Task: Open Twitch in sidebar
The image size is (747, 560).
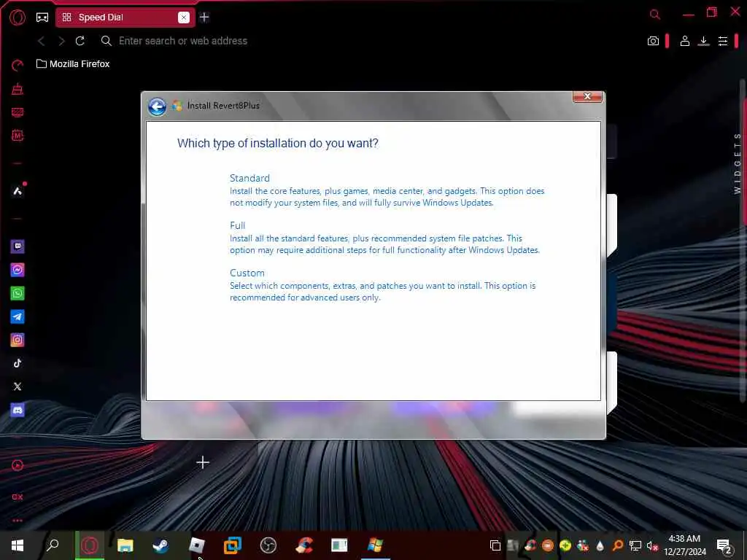Action: coord(18,246)
